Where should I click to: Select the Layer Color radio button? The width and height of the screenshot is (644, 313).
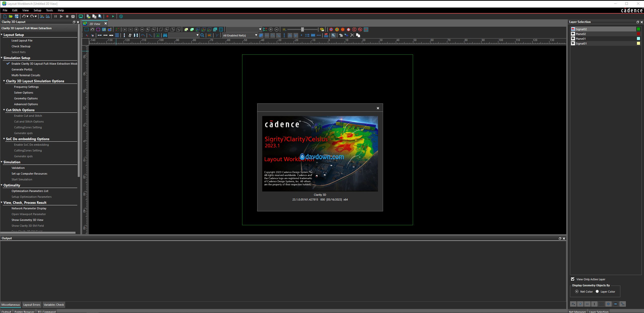coord(597,291)
